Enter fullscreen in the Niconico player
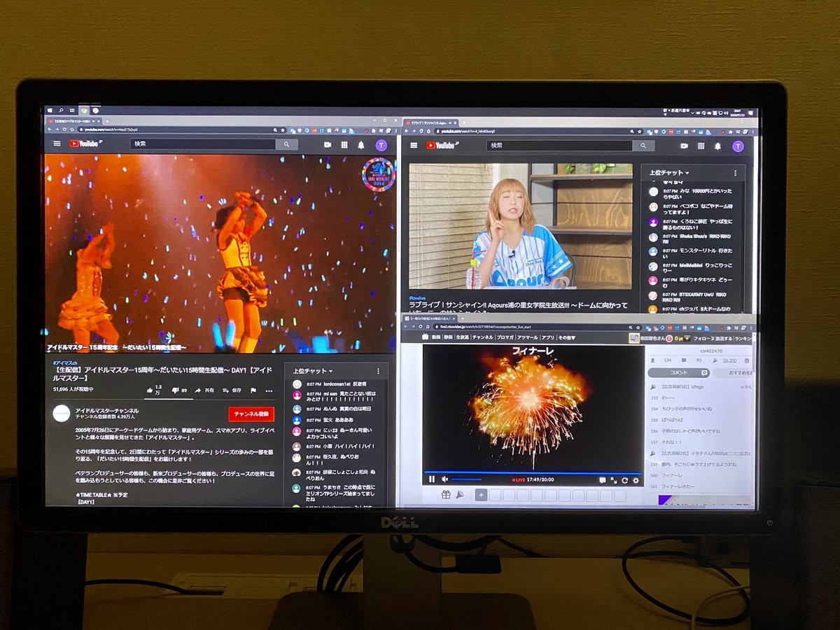 point(614,480)
